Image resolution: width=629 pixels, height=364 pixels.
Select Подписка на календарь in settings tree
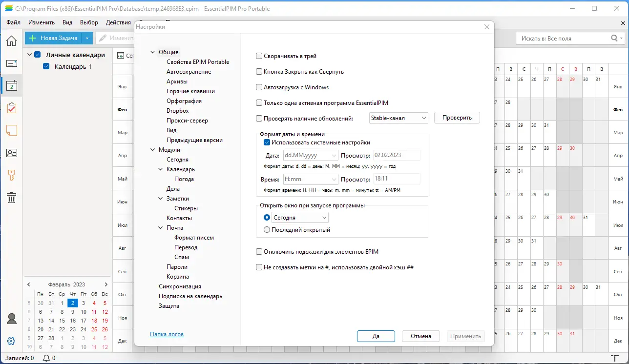[190, 296]
